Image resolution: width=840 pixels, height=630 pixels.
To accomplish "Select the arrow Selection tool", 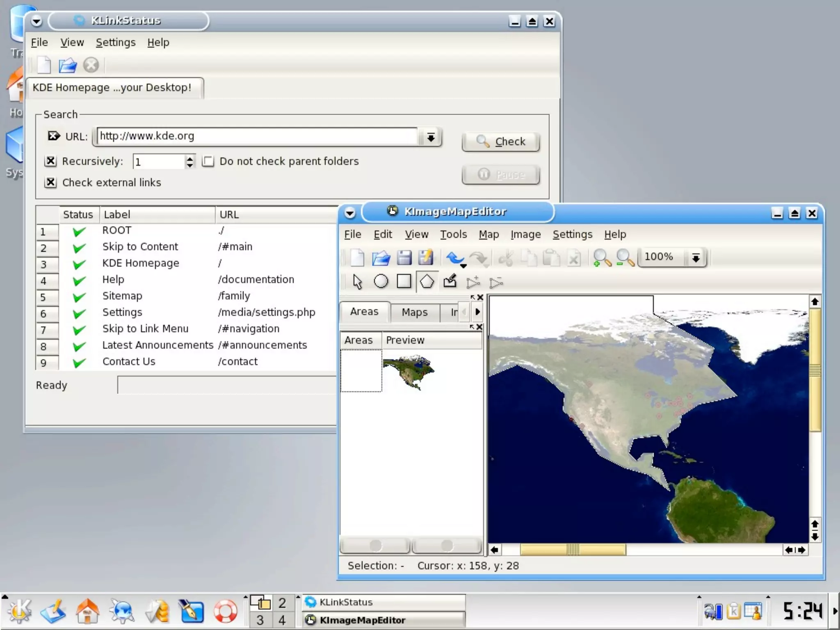I will tap(357, 282).
